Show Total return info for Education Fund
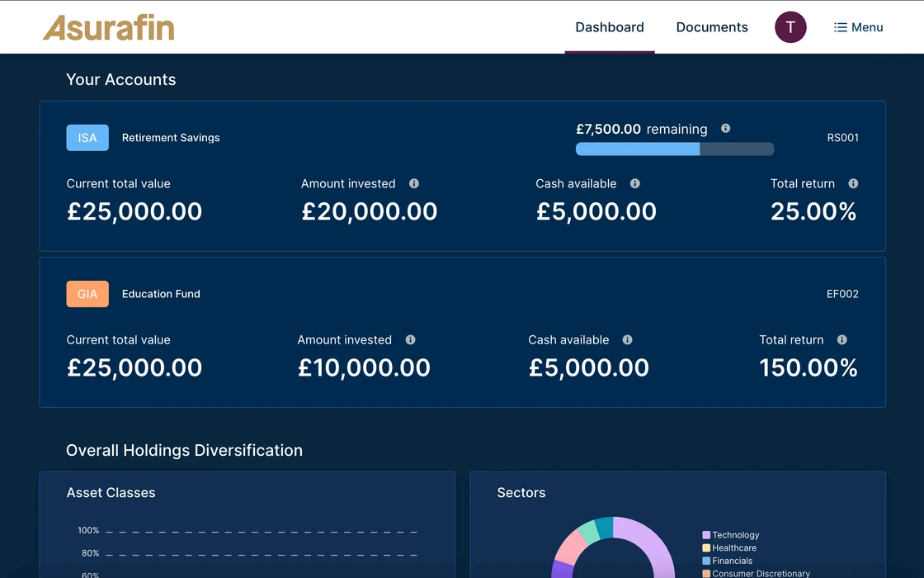924x578 pixels. click(x=841, y=339)
